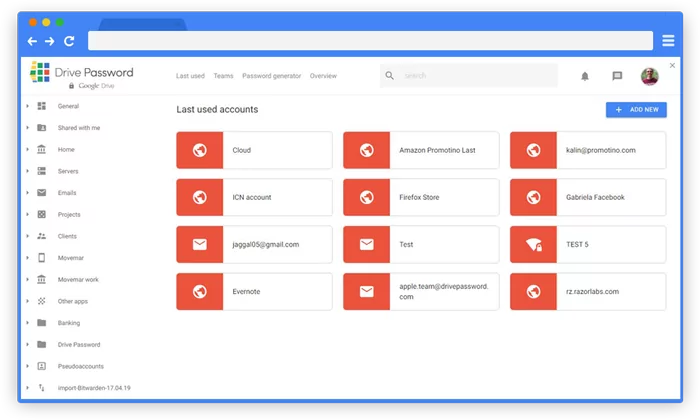Expand the Emails folder arrow
Viewport: 700px width, 420px height.
click(x=28, y=192)
